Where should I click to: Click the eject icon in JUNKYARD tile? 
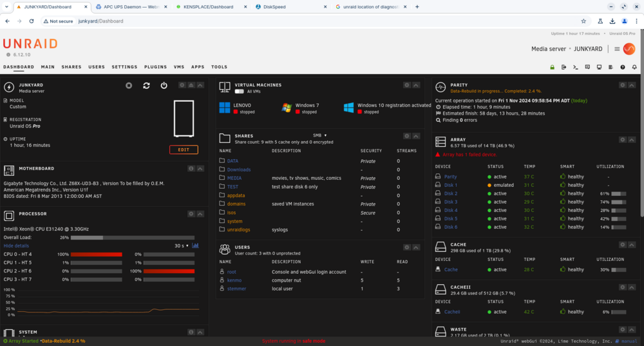click(x=191, y=85)
